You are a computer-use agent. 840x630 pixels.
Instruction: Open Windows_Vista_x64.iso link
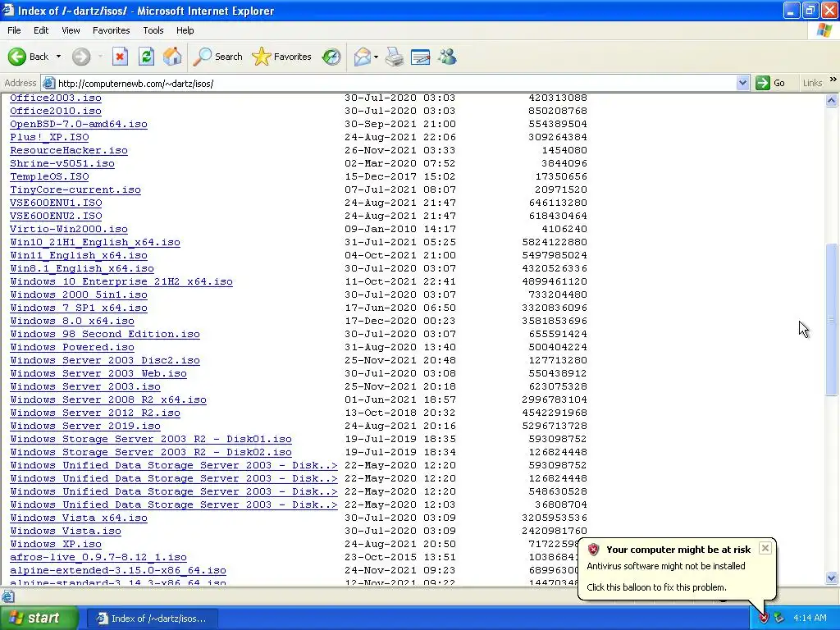79,518
